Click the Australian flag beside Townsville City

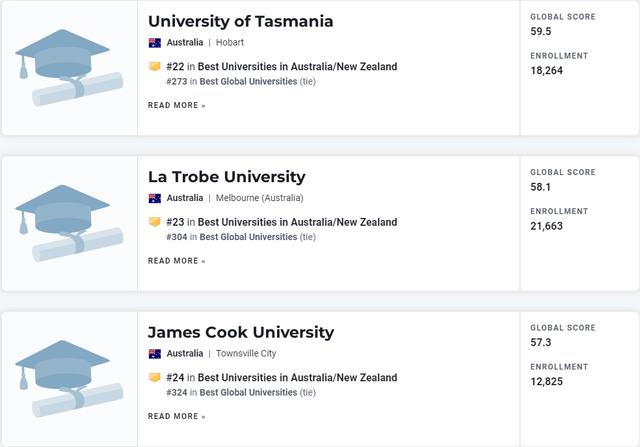tap(154, 354)
